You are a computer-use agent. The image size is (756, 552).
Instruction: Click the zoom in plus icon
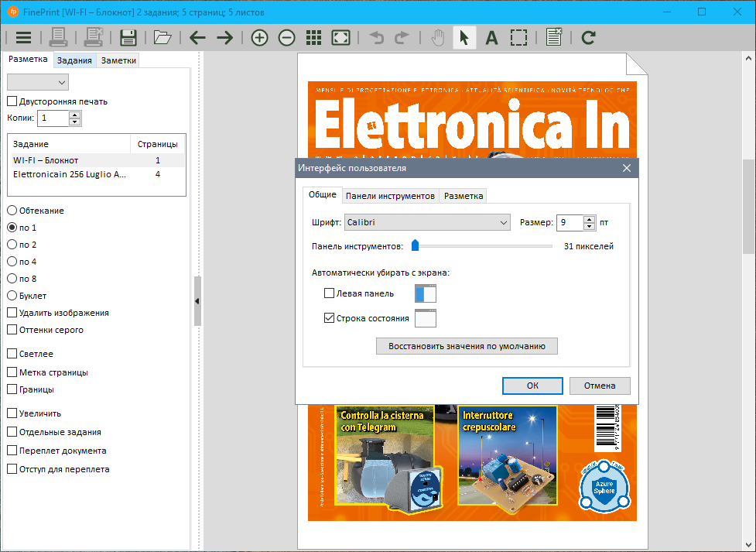click(x=259, y=37)
